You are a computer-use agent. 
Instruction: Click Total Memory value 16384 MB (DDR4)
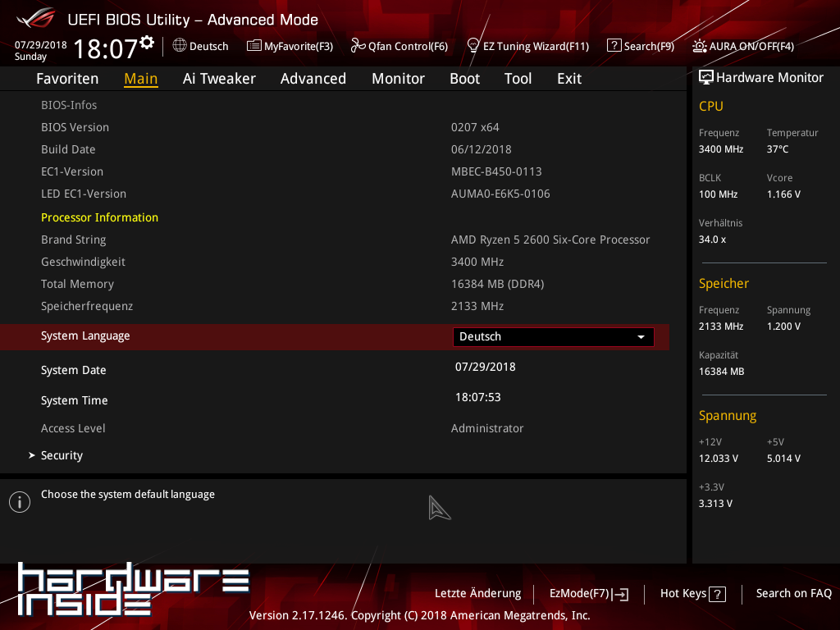(498, 284)
